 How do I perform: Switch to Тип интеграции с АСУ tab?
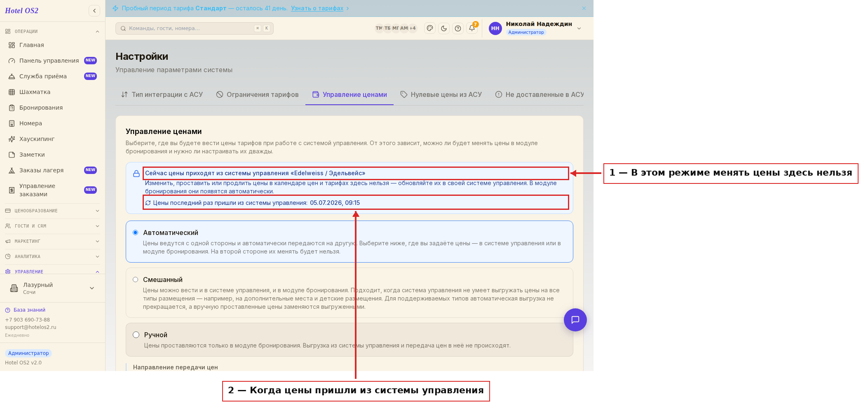pyautogui.click(x=162, y=94)
